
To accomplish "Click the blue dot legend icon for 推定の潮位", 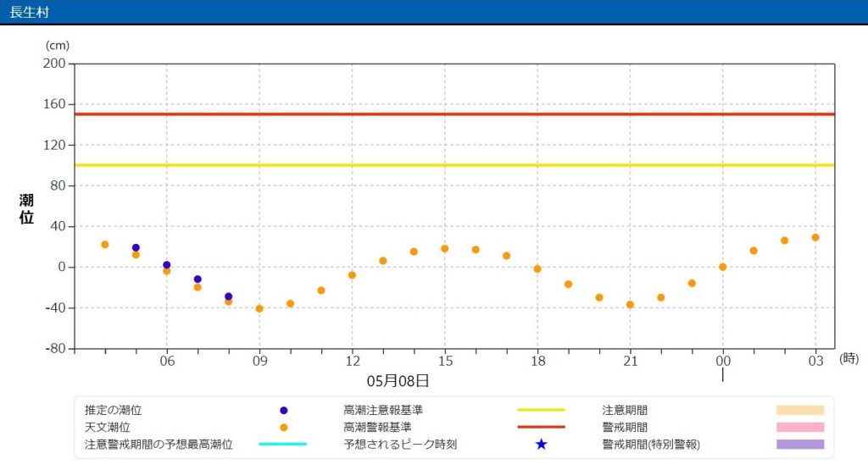I will point(283,410).
